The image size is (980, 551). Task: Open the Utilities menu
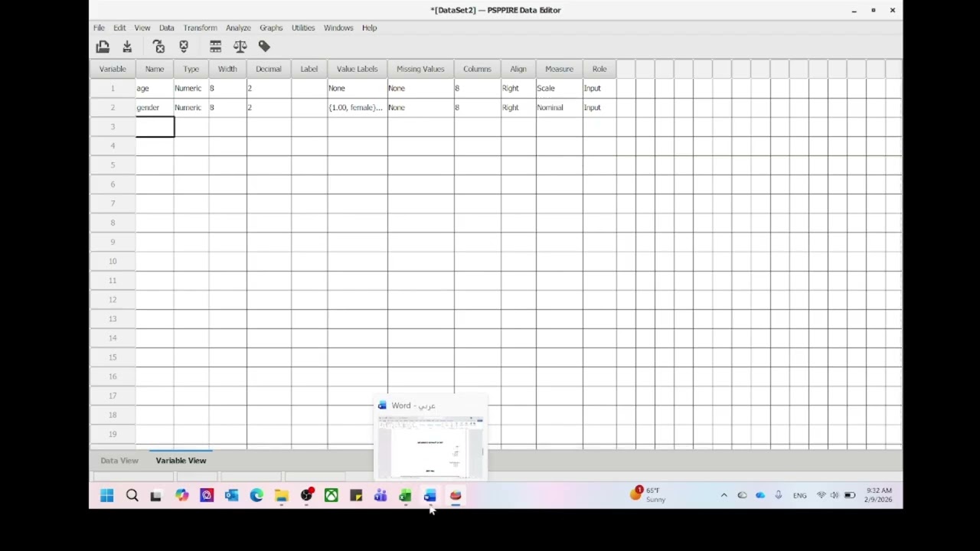pyautogui.click(x=303, y=28)
